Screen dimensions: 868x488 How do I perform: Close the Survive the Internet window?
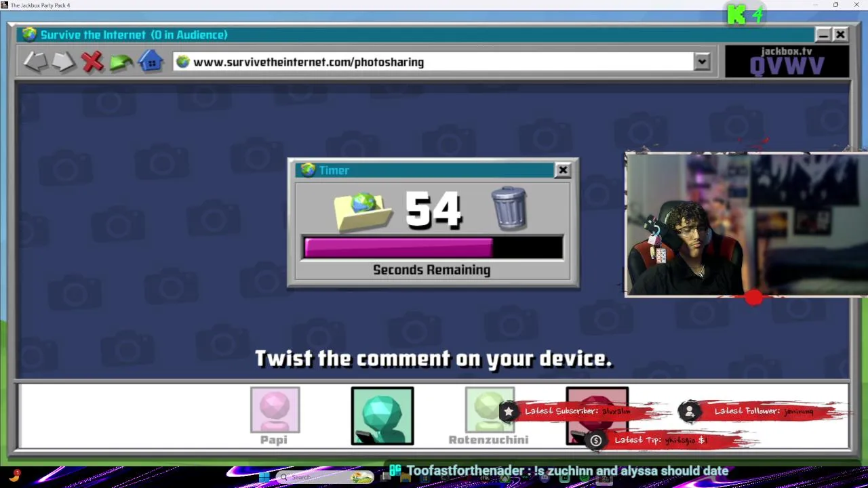pos(840,35)
